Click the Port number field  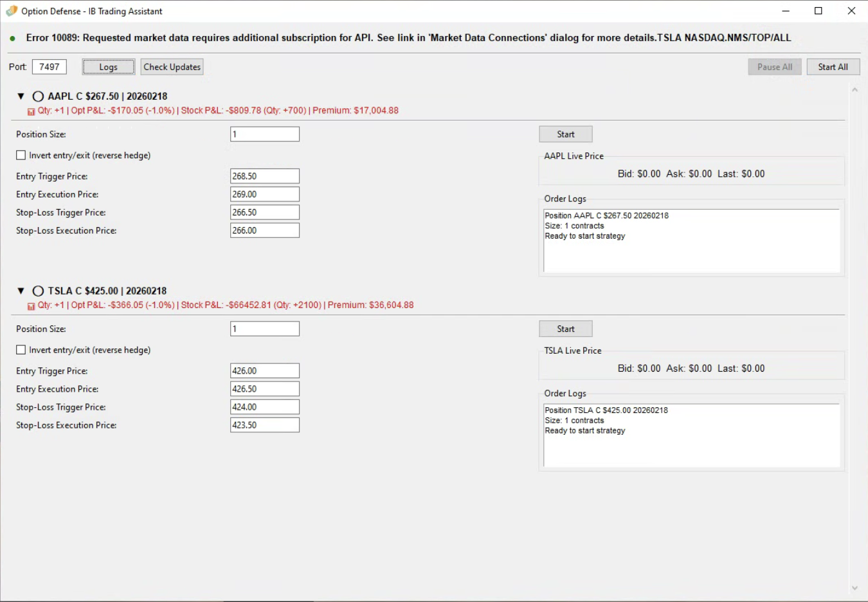pos(50,67)
